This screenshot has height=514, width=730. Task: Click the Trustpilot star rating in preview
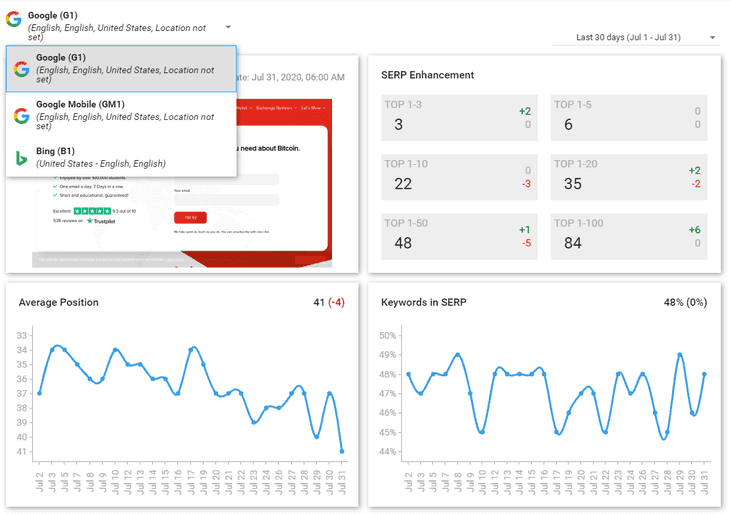click(x=92, y=211)
